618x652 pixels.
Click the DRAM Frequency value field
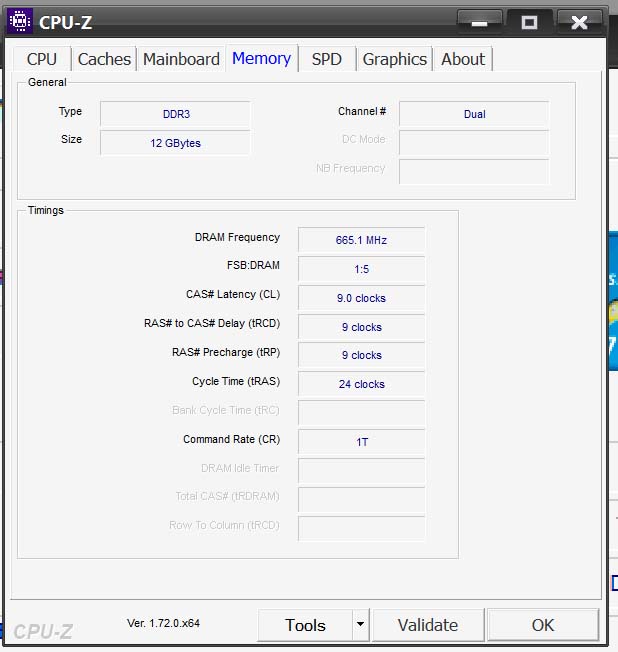tap(361, 240)
